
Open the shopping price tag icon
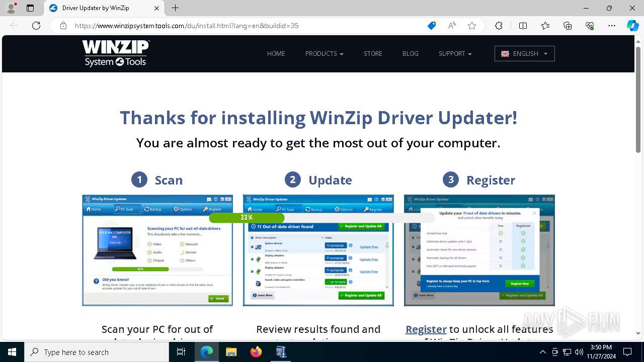[432, 26]
